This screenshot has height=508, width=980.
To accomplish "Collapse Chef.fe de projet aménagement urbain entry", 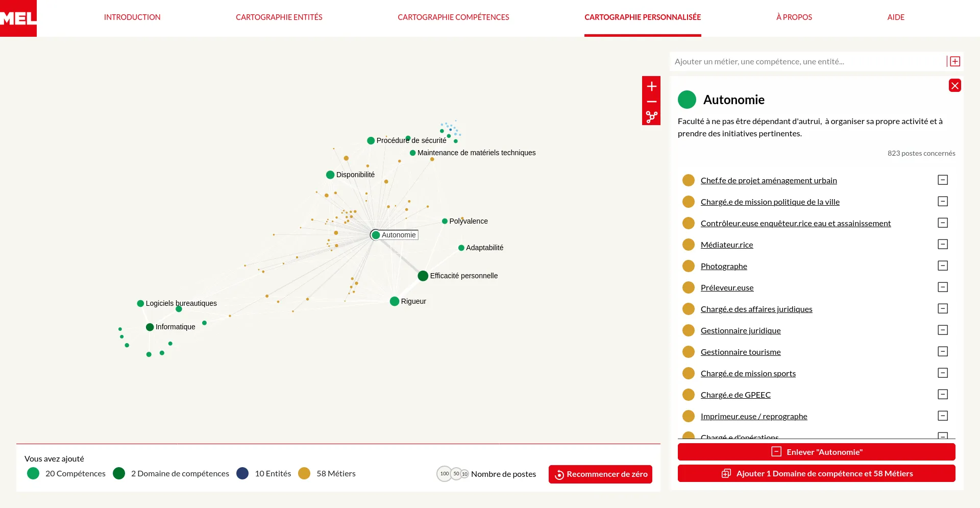I will pyautogui.click(x=943, y=180).
